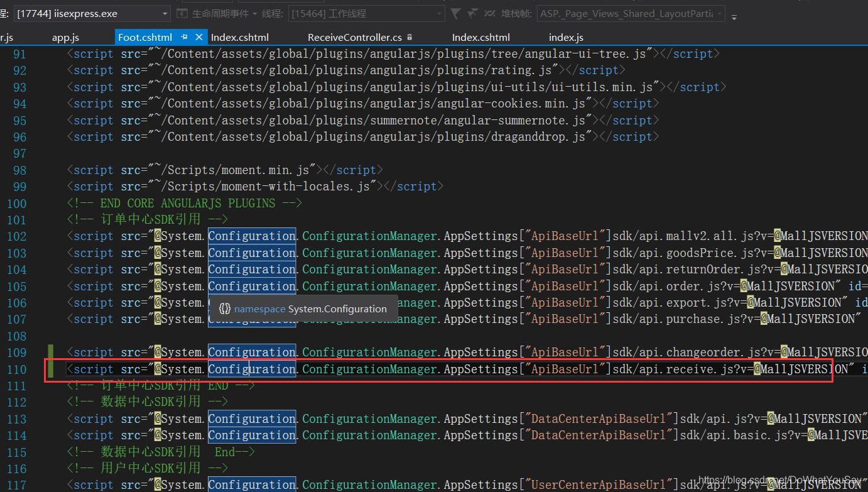Toggle the pin on Foot.cshtml tab
This screenshot has height=492, width=868.
[184, 38]
